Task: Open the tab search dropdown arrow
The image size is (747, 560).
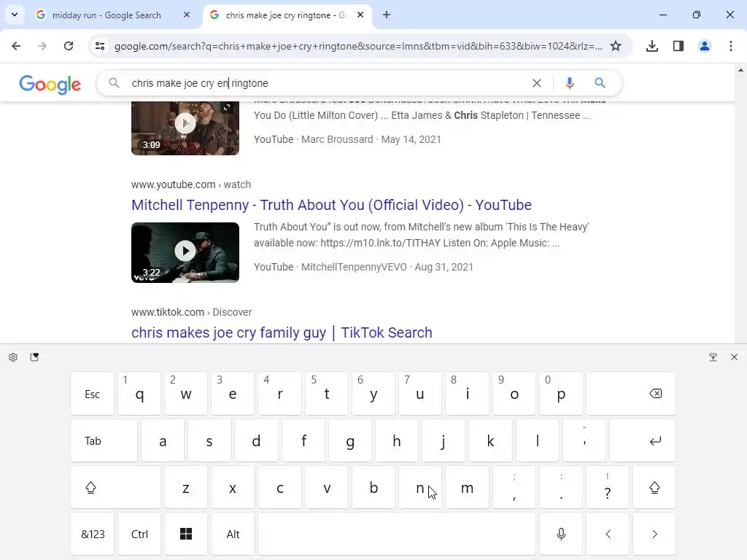Action: coord(15,15)
